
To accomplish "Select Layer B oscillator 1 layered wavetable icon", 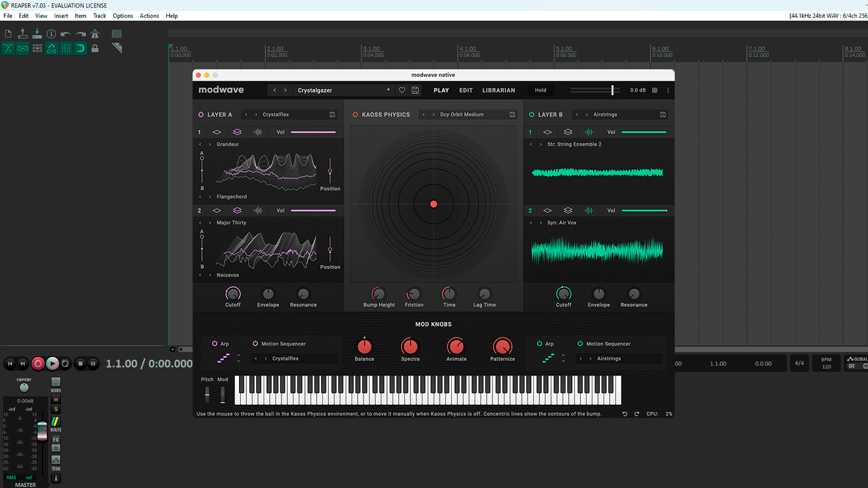I will pos(568,132).
